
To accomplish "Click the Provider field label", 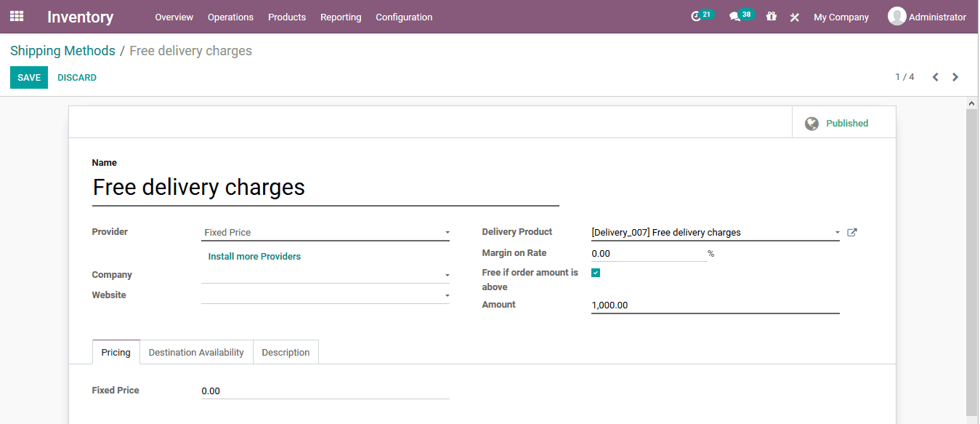I will 110,232.
